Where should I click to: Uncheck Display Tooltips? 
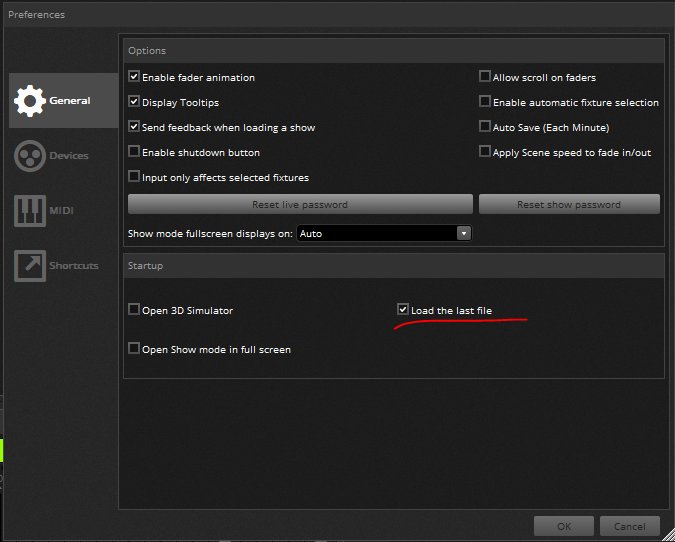tap(134, 102)
